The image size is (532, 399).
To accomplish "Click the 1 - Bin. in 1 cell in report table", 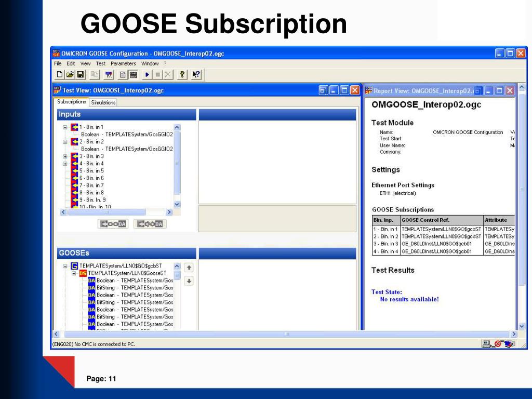I will point(386,229).
